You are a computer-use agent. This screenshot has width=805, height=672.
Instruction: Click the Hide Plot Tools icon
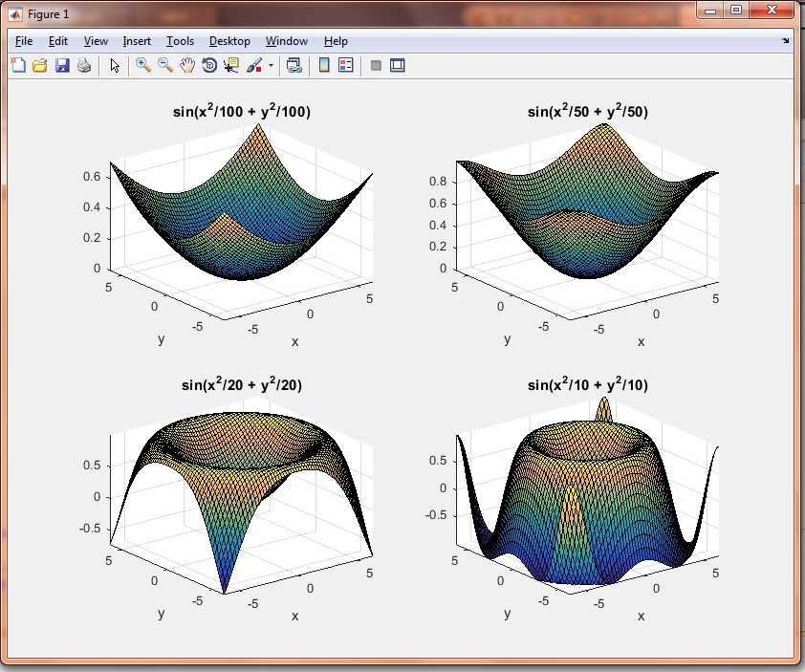(376, 65)
